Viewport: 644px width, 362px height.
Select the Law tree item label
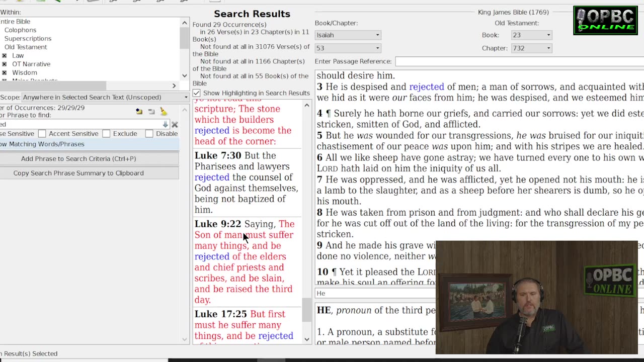click(18, 56)
